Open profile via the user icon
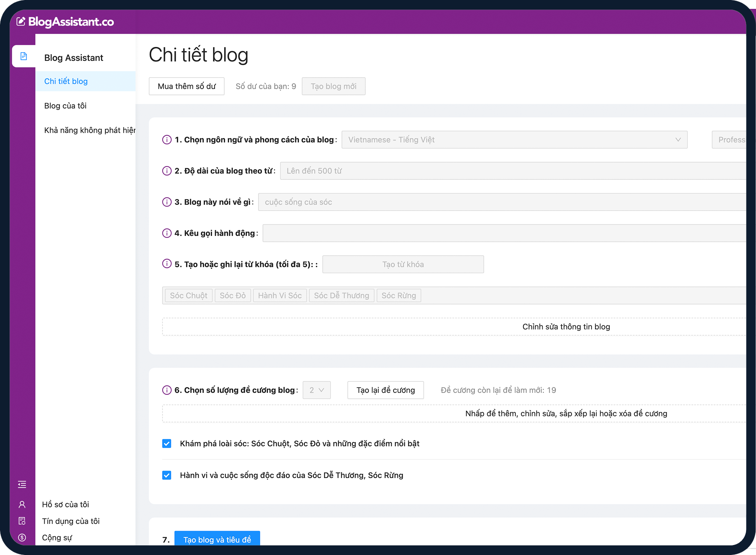The height and width of the screenshot is (555, 756). [22, 504]
